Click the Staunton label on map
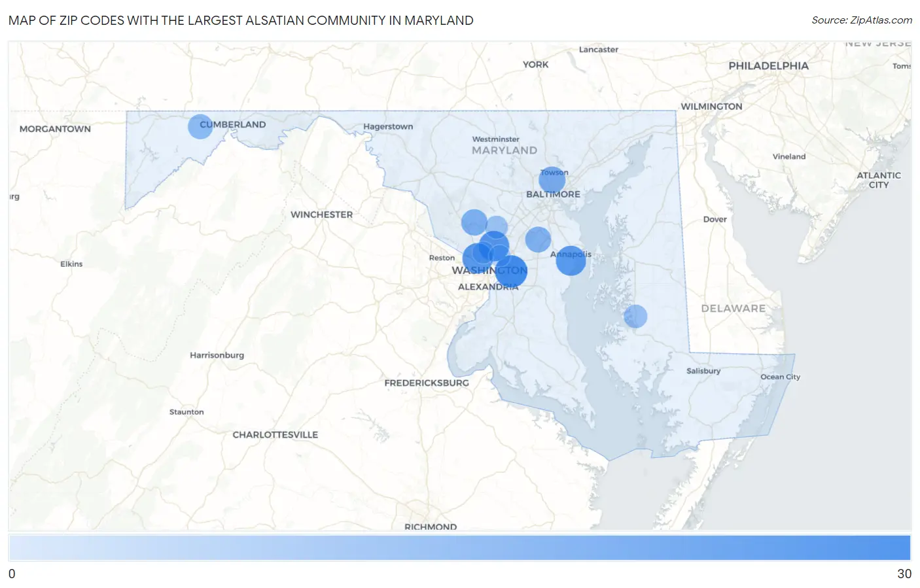The width and height of the screenshot is (920, 588). 186,412
